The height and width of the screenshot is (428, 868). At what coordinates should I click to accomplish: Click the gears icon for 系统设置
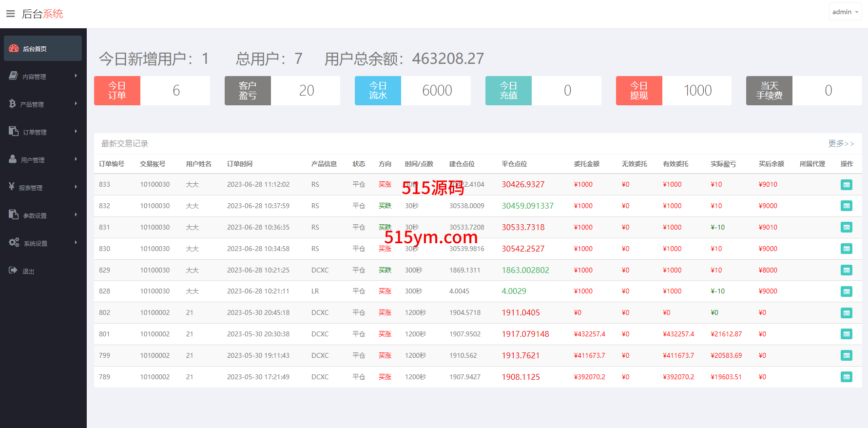pyautogui.click(x=14, y=242)
